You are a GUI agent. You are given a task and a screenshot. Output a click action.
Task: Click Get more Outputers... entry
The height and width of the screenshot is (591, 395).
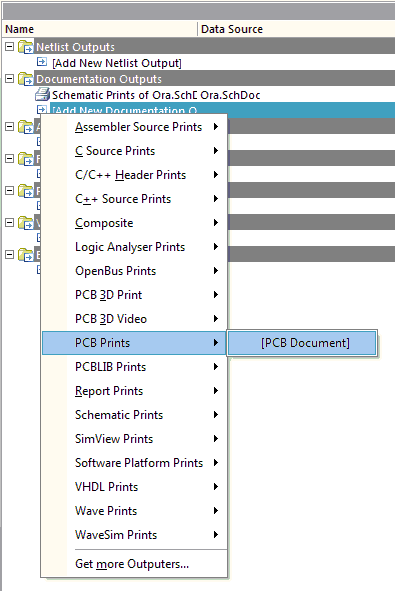pos(135,564)
